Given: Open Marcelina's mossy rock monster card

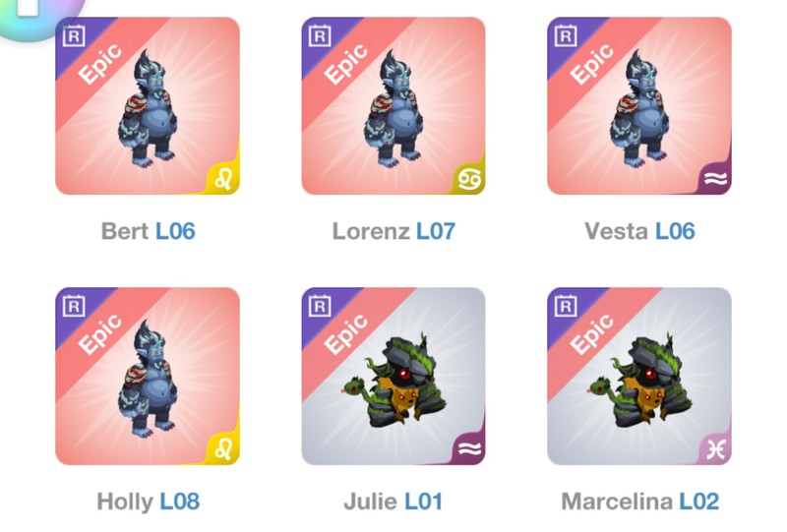Looking at the screenshot, I should click(x=639, y=376).
